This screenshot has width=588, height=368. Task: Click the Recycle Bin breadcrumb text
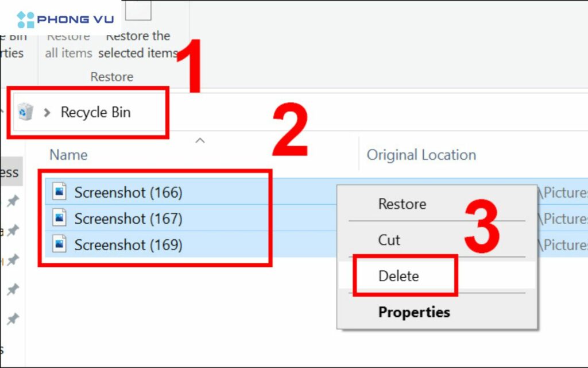(x=95, y=113)
